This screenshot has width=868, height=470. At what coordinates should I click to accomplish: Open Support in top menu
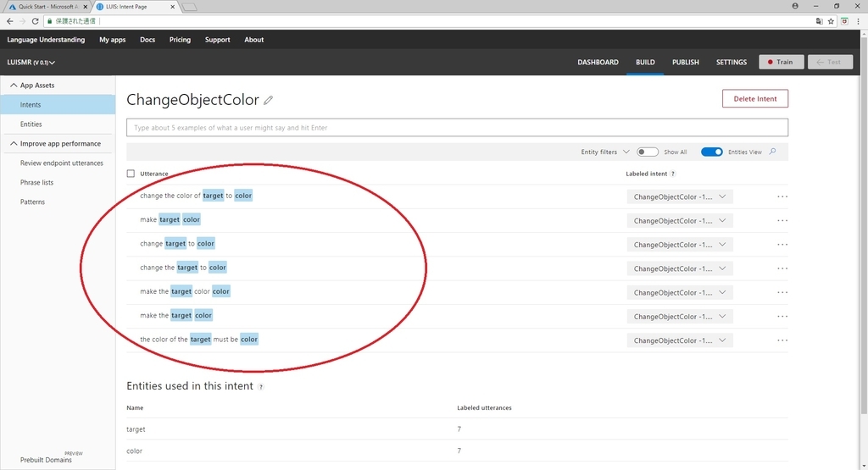pos(218,40)
